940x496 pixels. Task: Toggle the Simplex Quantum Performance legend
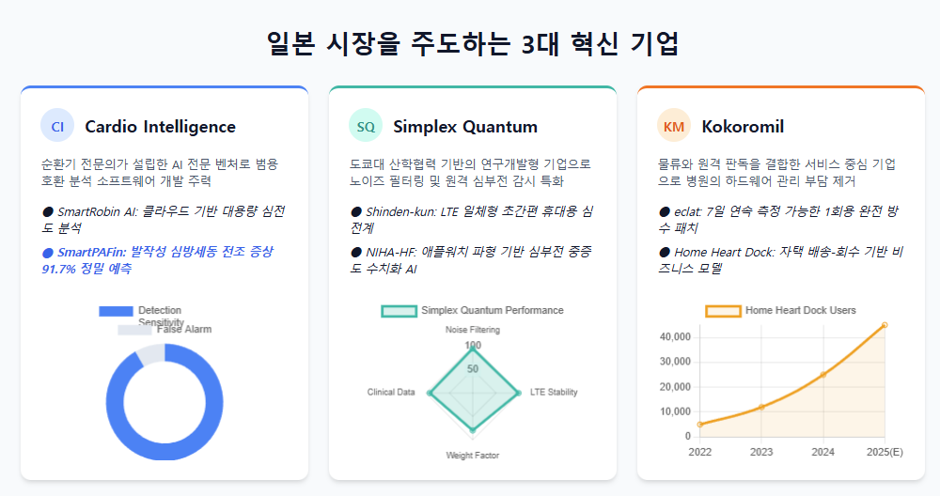pos(472,311)
